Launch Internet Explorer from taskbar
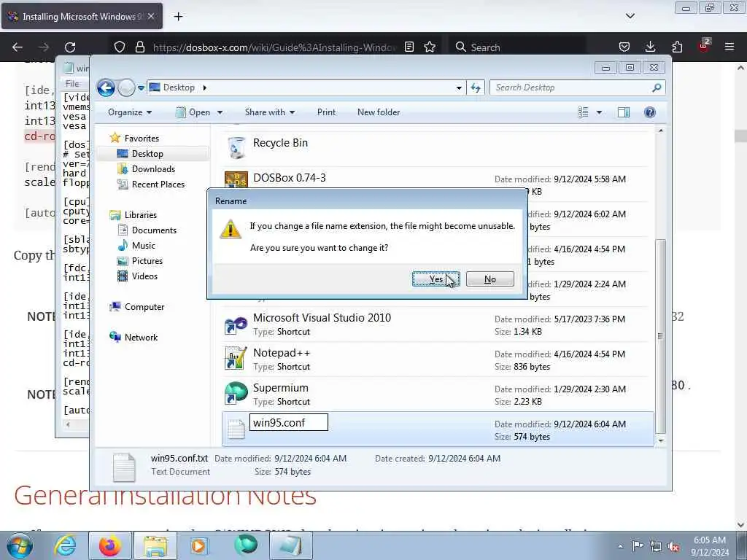The image size is (747, 560). coord(65,545)
